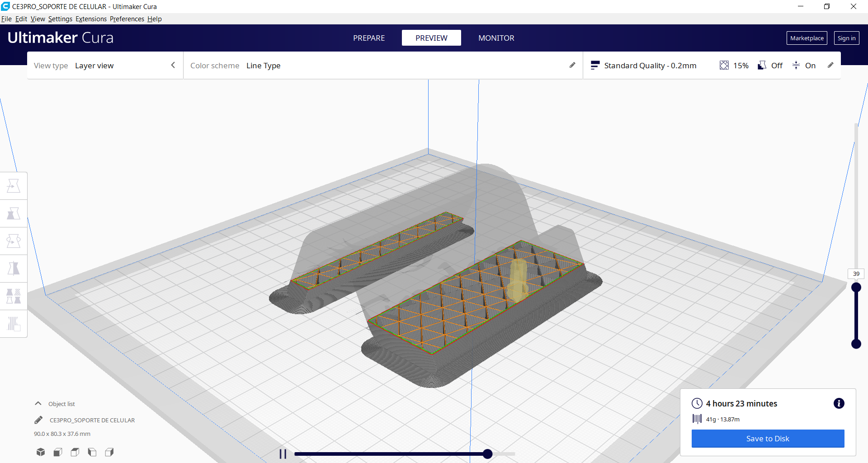Select the Rotate tool

pyautogui.click(x=13, y=241)
